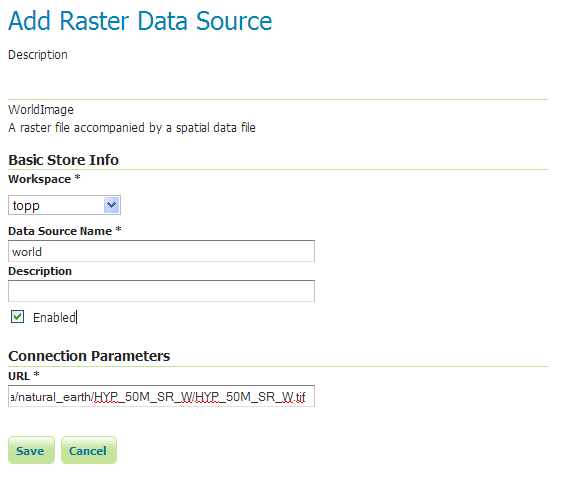This screenshot has width=564, height=489.
Task: Click the Workspace field label
Action: coord(44,179)
